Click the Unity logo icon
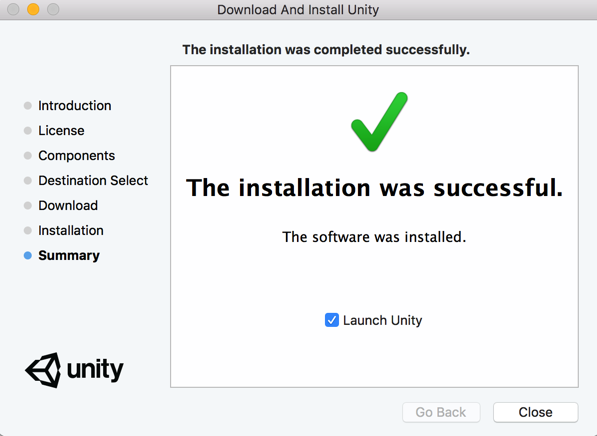The image size is (597, 436). pyautogui.click(x=43, y=370)
